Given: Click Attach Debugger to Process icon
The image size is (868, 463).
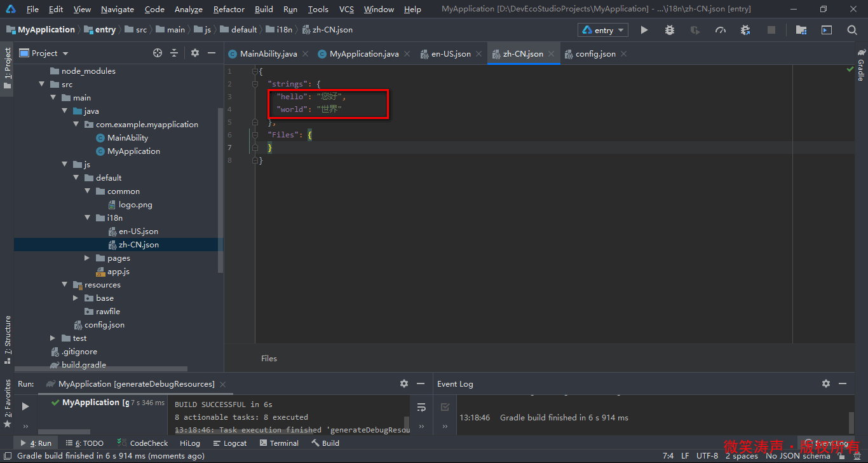Looking at the screenshot, I should pyautogui.click(x=745, y=30).
